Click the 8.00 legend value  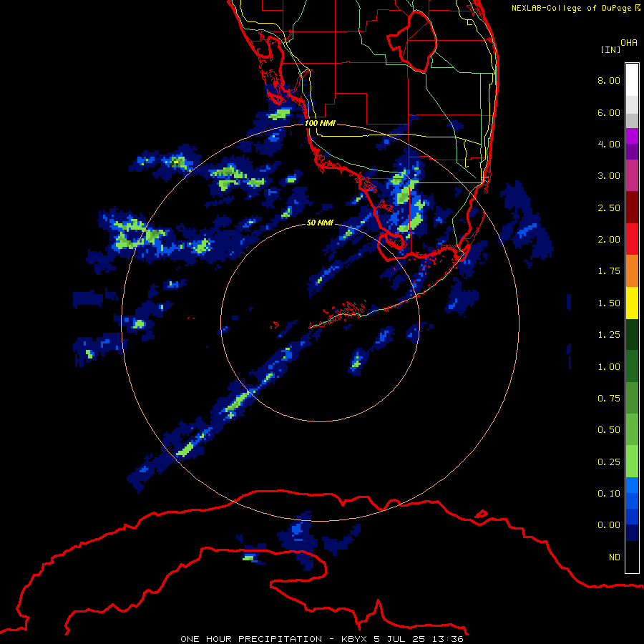pyautogui.click(x=609, y=80)
